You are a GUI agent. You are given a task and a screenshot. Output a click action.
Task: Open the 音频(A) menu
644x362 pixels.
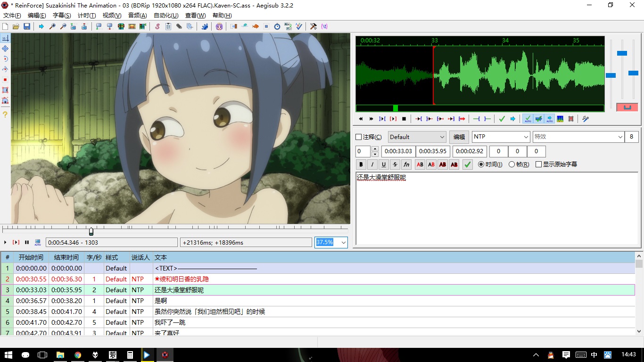pyautogui.click(x=137, y=16)
